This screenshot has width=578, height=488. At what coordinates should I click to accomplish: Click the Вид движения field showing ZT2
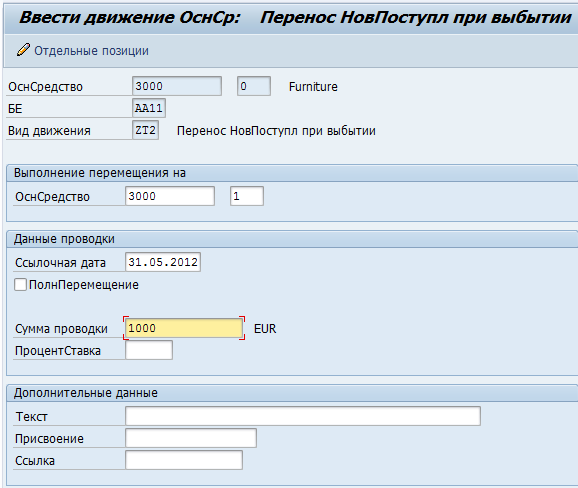(146, 130)
